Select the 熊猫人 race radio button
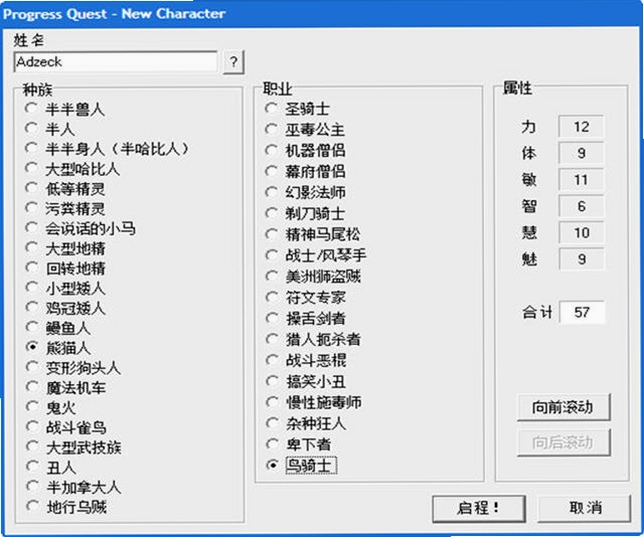644x537 pixels. click(58, 347)
